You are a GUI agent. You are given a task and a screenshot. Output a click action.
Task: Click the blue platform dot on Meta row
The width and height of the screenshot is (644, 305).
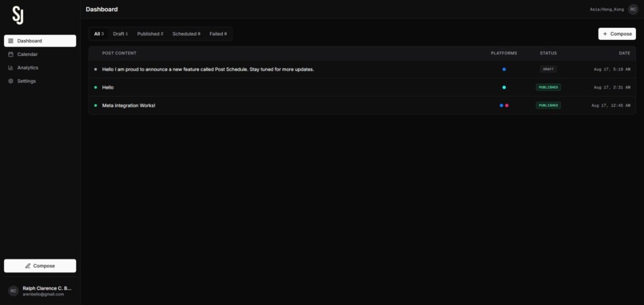502,105
